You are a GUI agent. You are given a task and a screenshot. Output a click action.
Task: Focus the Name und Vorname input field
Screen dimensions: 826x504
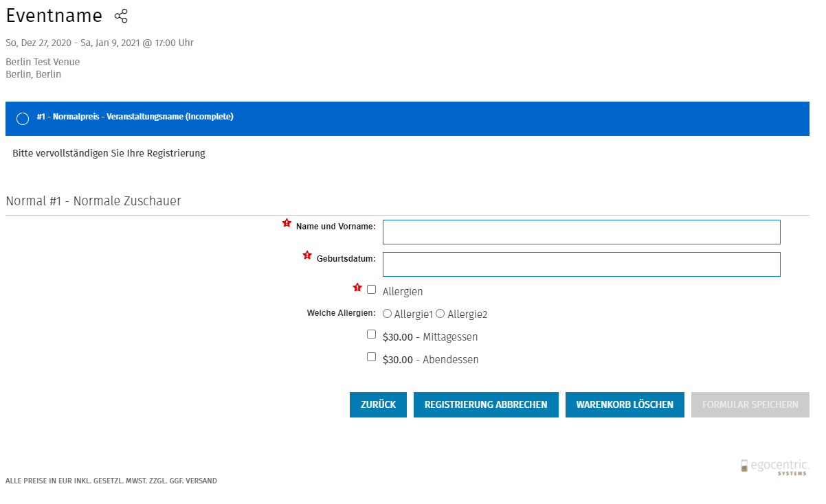point(581,232)
